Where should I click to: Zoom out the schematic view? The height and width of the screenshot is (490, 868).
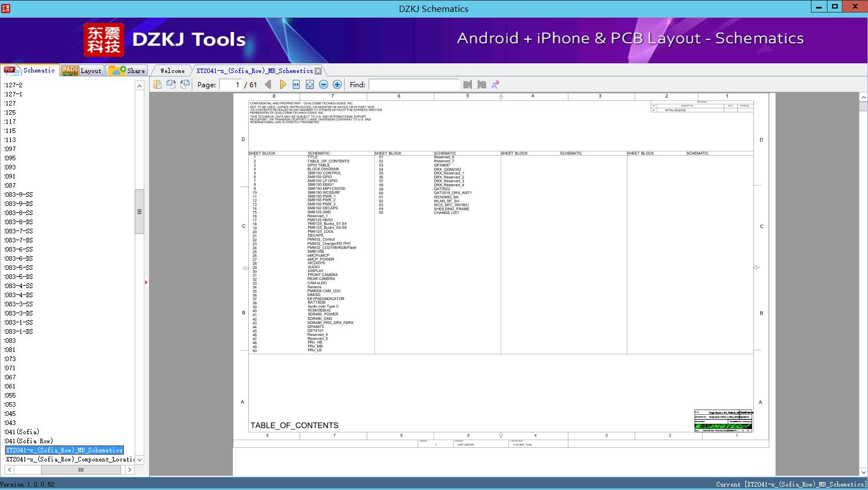pyautogui.click(x=324, y=84)
